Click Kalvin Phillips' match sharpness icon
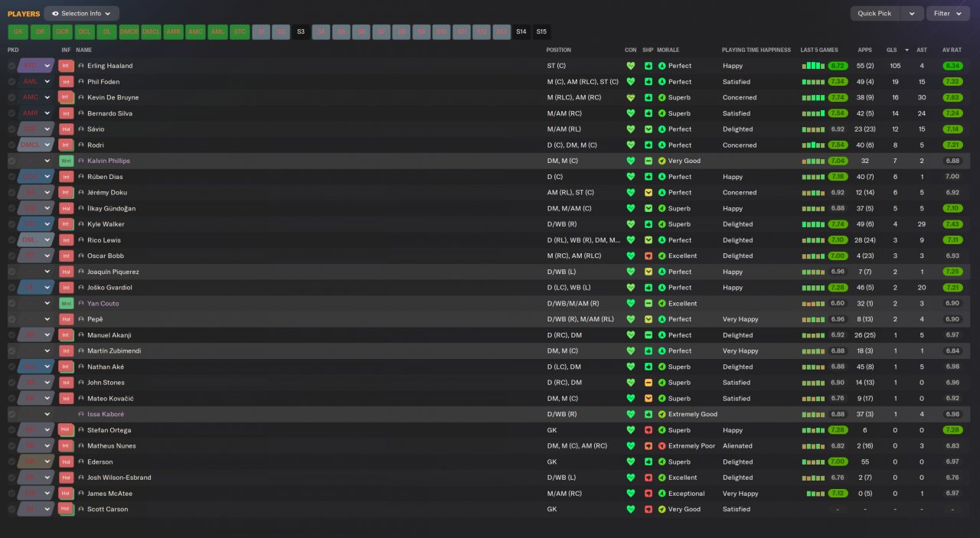The image size is (980, 538). [x=648, y=161]
